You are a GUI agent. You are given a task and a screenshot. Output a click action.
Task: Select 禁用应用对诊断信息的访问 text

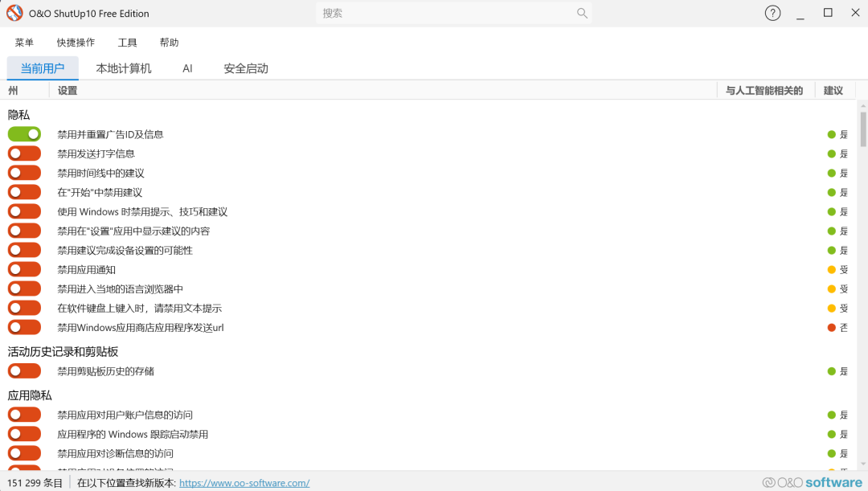[115, 454]
